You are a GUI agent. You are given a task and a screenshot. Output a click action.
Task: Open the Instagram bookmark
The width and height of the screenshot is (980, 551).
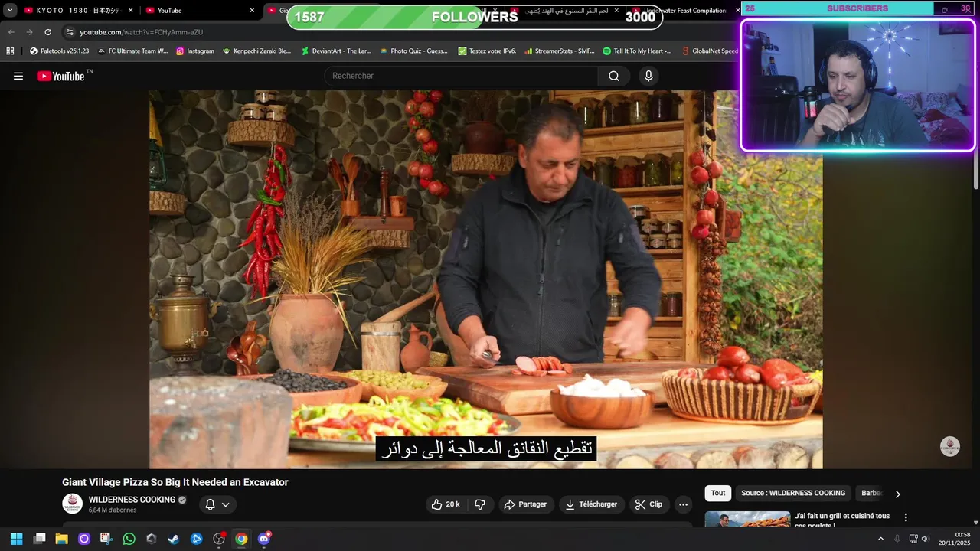[x=195, y=51]
